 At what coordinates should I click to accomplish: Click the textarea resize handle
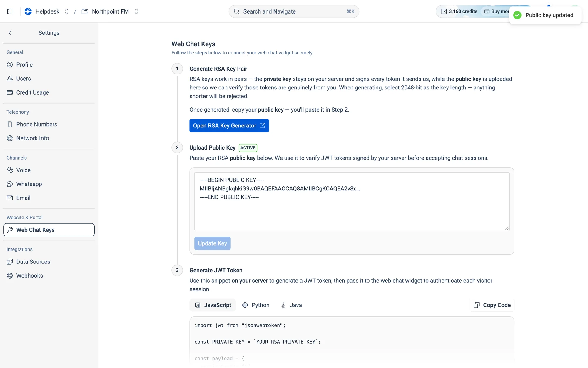[507, 228]
